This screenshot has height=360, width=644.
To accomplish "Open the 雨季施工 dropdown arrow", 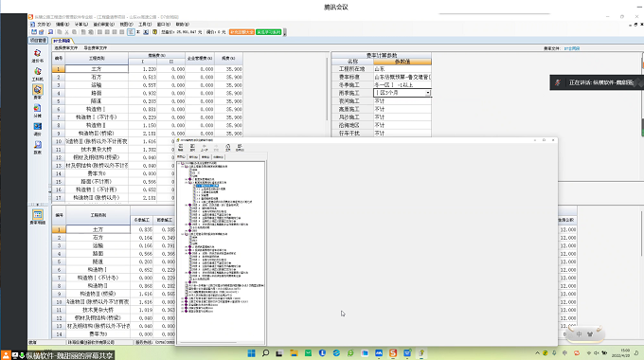I will (x=427, y=93).
